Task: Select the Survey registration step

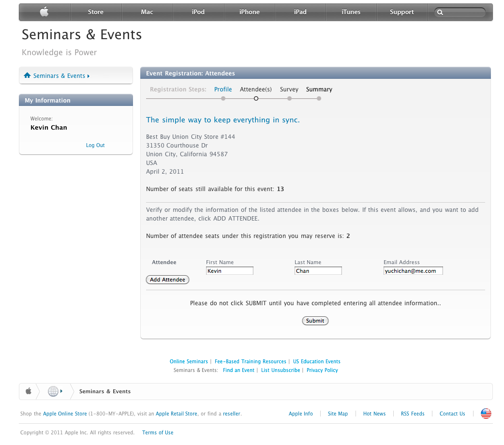Action: [289, 89]
